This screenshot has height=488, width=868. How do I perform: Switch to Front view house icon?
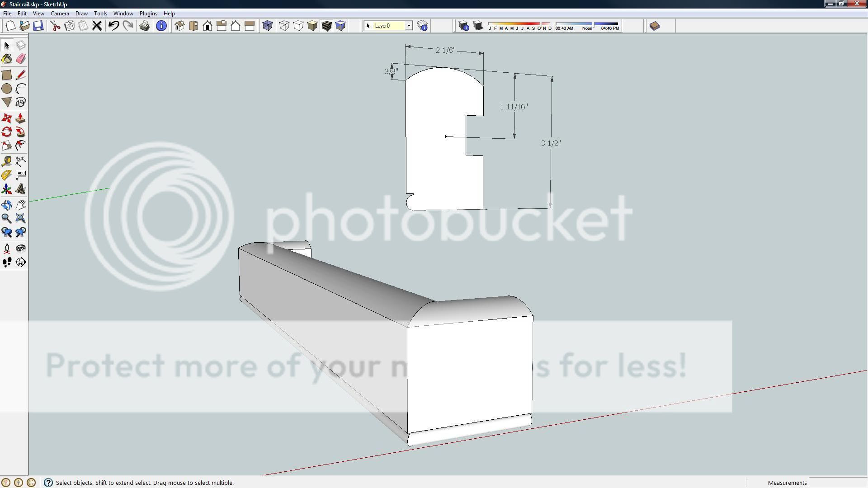pos(208,26)
